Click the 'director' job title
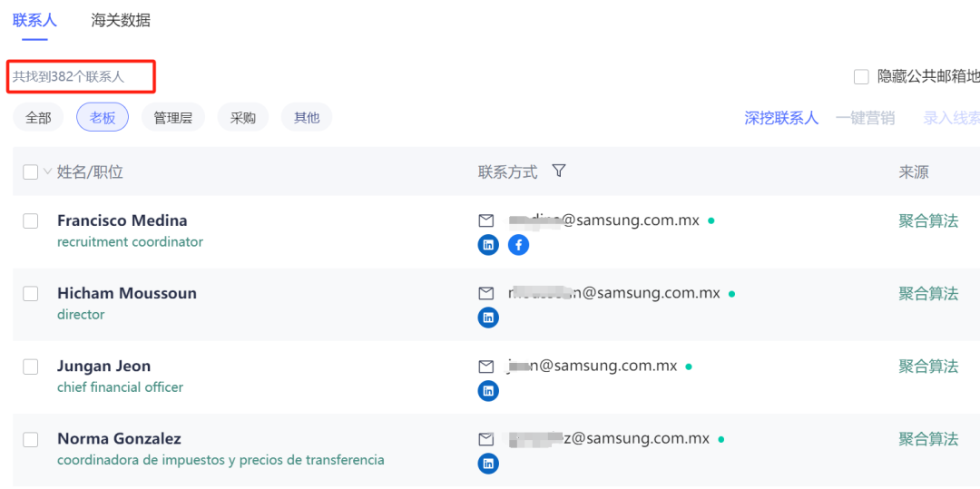The image size is (980, 489). tap(81, 315)
